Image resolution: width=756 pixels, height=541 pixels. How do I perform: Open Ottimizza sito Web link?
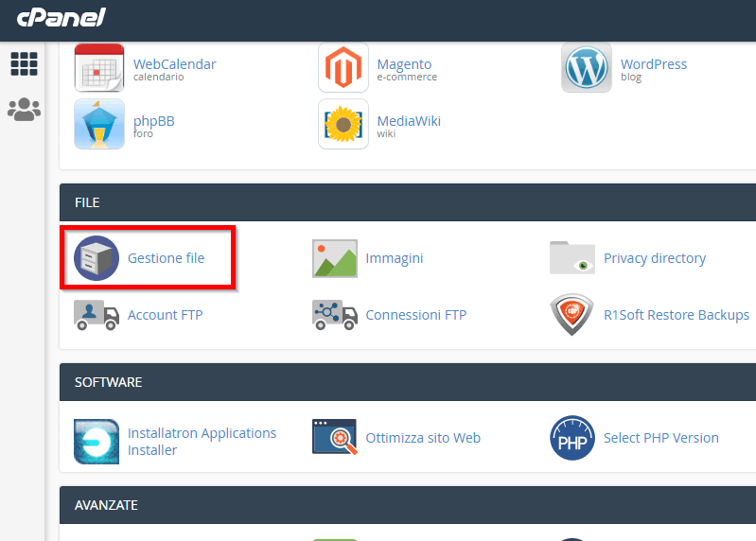423,438
